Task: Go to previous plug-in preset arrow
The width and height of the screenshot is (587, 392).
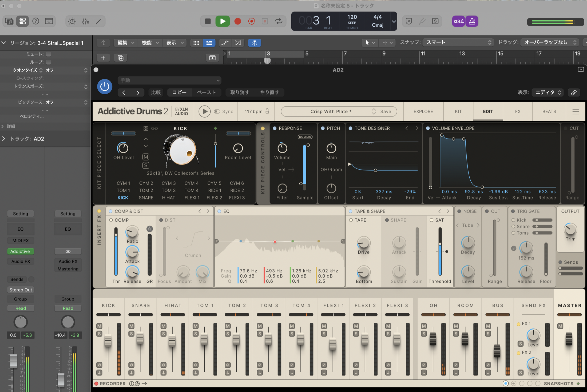Action: (x=124, y=93)
